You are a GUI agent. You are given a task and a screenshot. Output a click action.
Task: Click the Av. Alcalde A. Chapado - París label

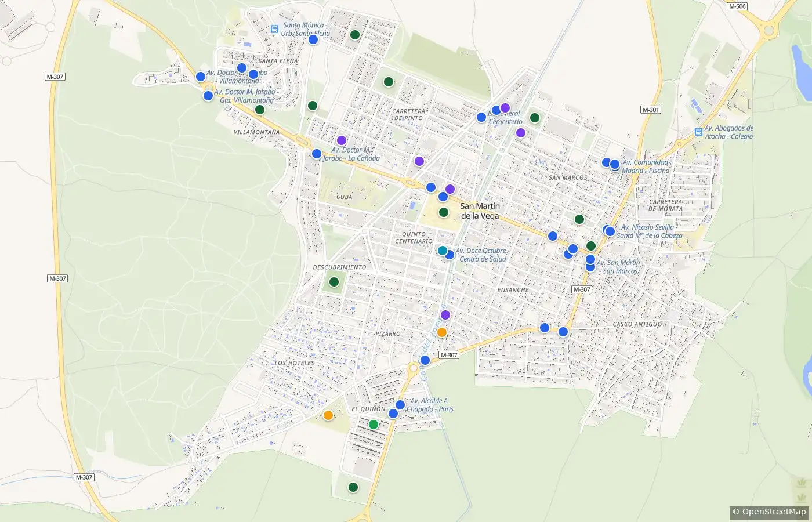tap(430, 405)
